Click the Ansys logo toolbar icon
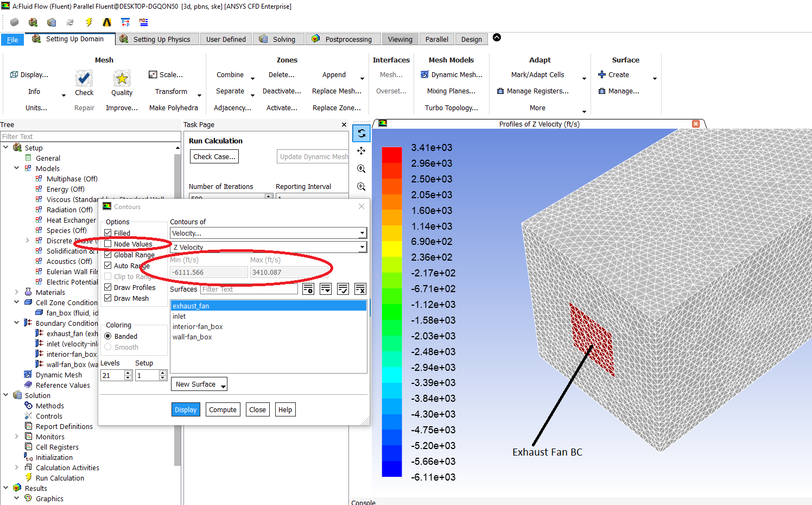Viewport: 812px width, 505px height. coord(107,22)
